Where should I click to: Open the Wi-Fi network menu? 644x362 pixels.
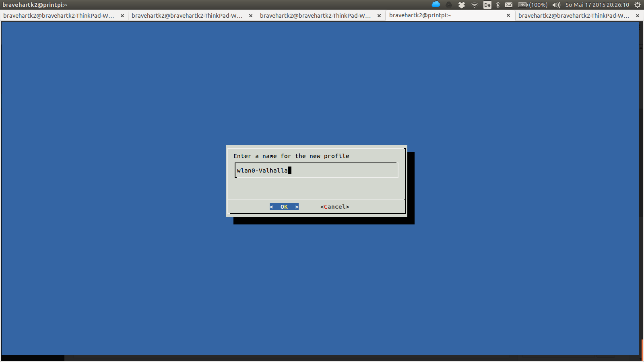[x=475, y=5]
